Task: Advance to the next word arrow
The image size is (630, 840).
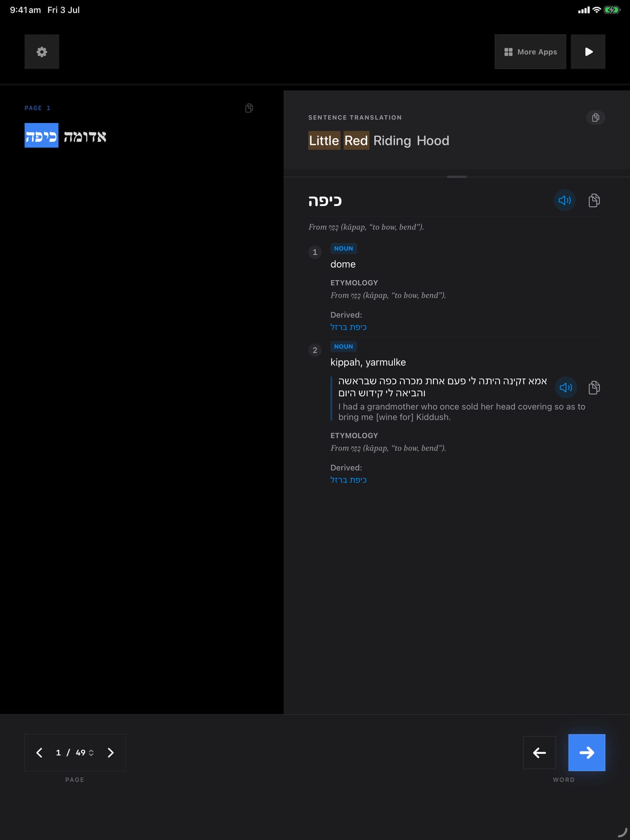Action: coord(587,753)
